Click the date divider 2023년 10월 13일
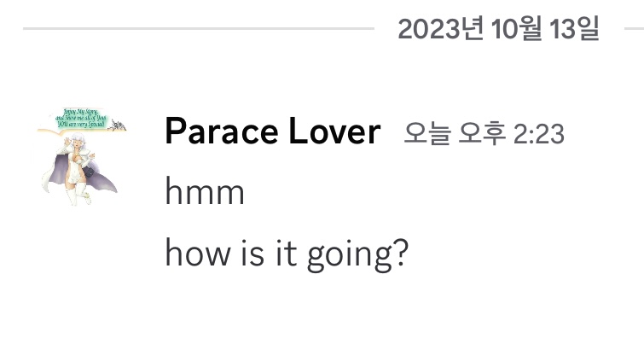 click(499, 30)
